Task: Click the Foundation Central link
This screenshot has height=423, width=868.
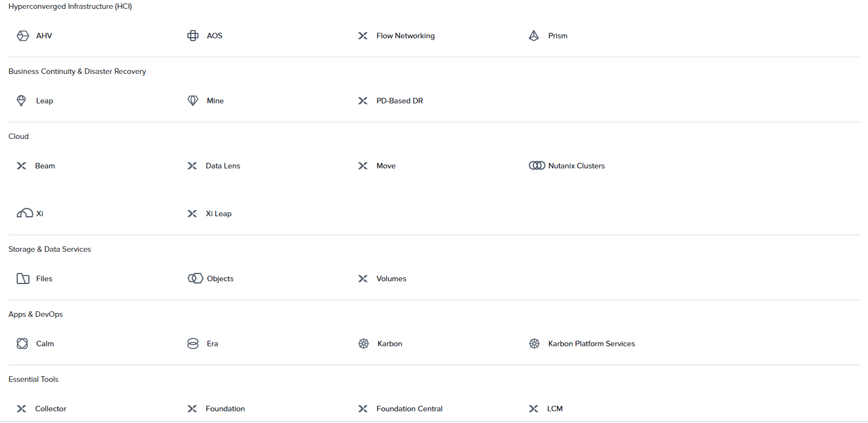Action: point(409,409)
